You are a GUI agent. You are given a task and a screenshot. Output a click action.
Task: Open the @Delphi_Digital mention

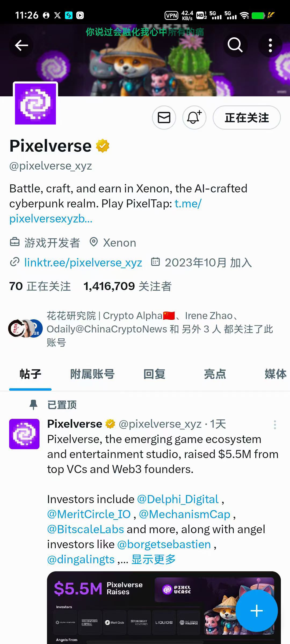pos(178,499)
